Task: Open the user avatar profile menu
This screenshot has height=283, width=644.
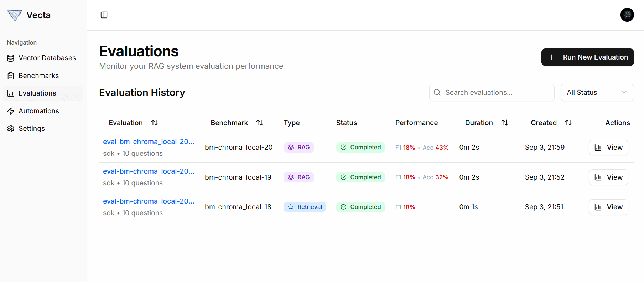Action: pos(627,15)
